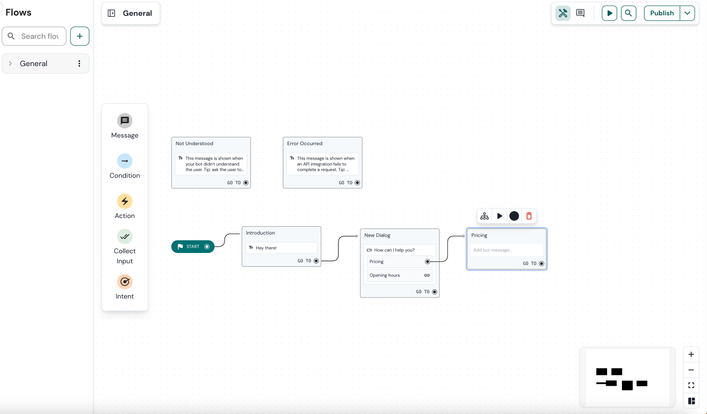707x414 pixels.
Task: Select the Message block icon
Action: pyautogui.click(x=124, y=121)
